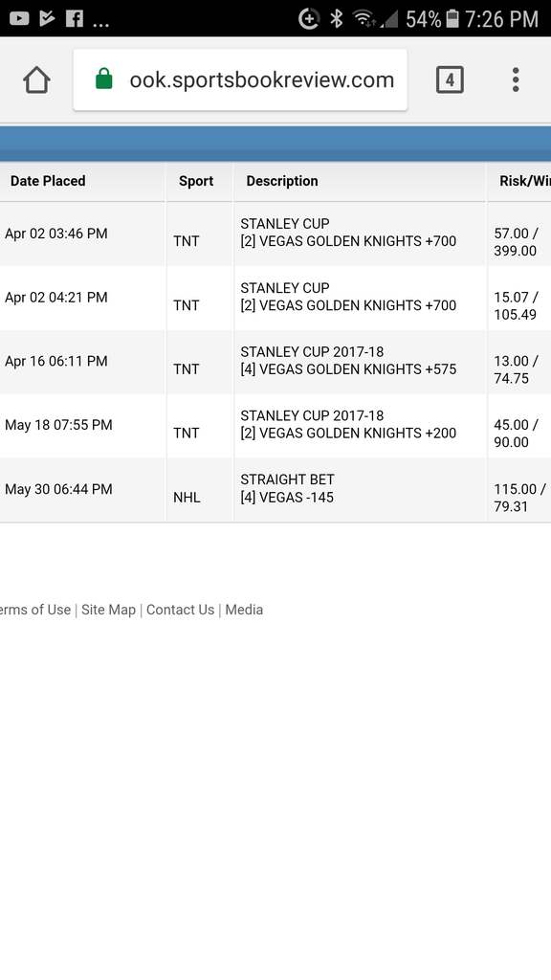Open the Contact Us footer link

(180, 610)
